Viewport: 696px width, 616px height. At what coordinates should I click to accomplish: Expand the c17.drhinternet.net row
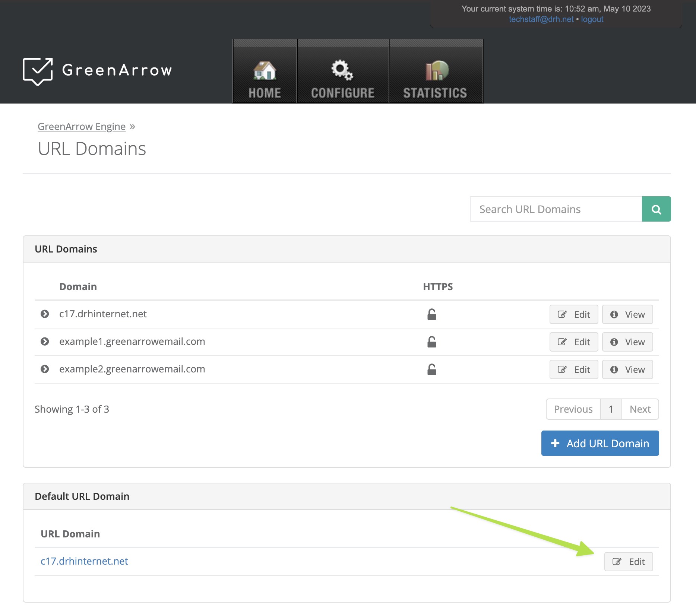[45, 314]
